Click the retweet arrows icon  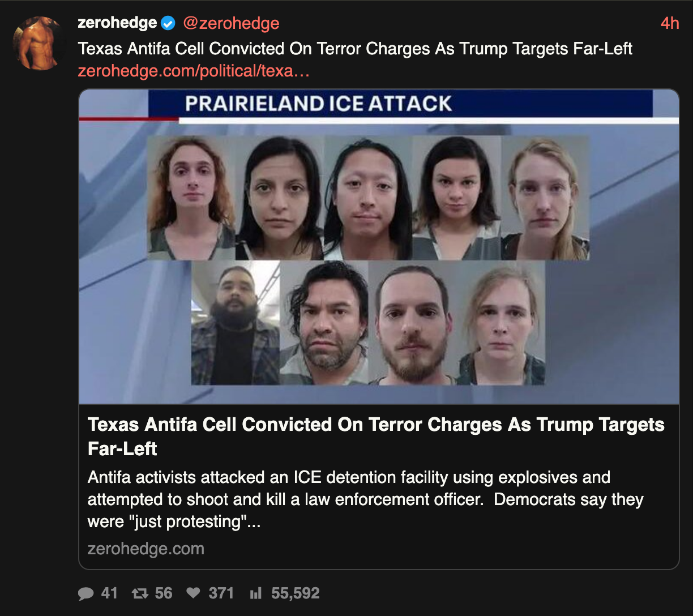[x=139, y=593]
